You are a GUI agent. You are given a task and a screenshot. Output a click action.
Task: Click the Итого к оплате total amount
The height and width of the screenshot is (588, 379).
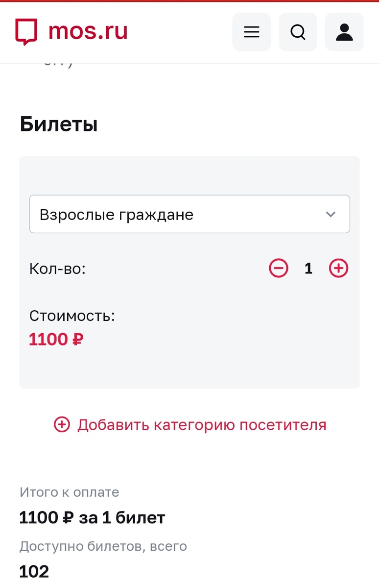coord(92,517)
